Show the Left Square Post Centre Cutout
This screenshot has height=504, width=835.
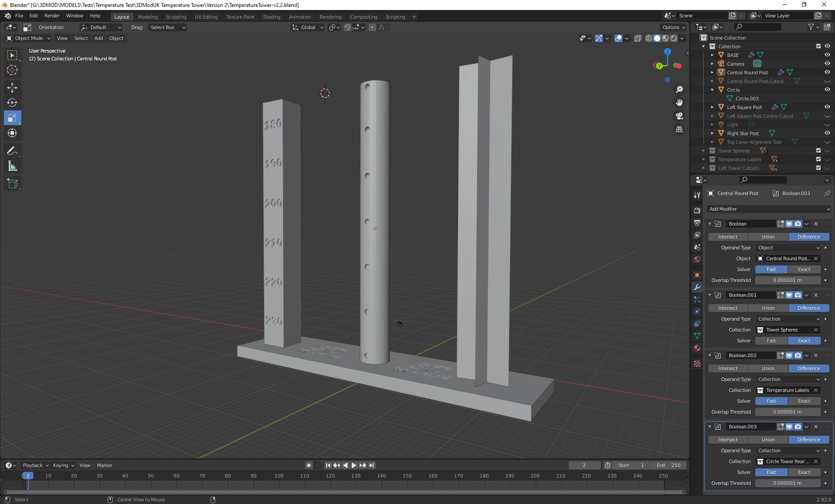click(x=827, y=116)
